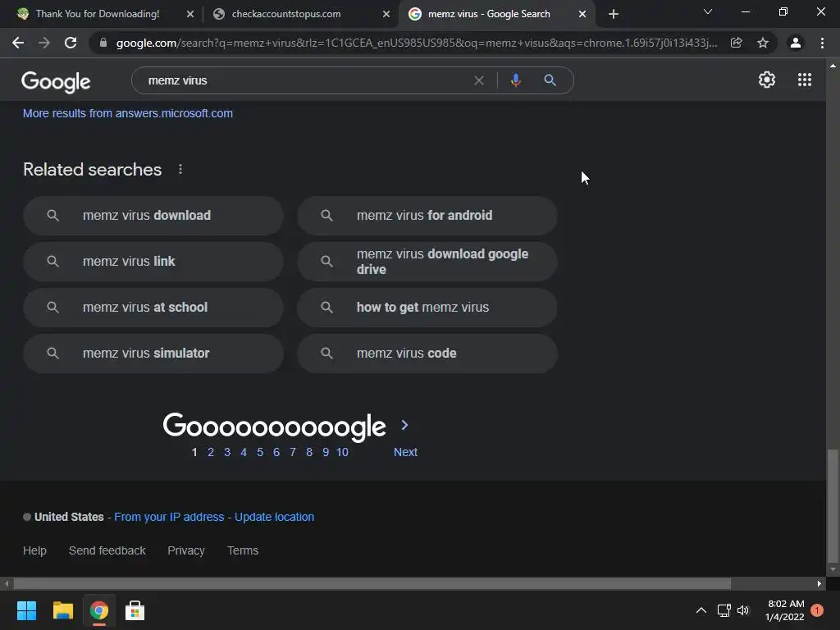Open Microsoft Store from taskbar
Image resolution: width=840 pixels, height=630 pixels.
coord(135,610)
